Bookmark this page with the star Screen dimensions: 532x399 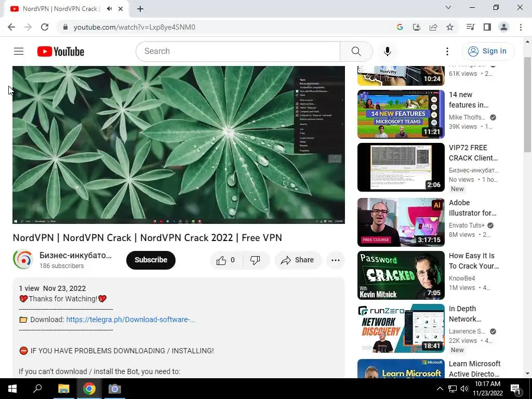tap(450, 27)
